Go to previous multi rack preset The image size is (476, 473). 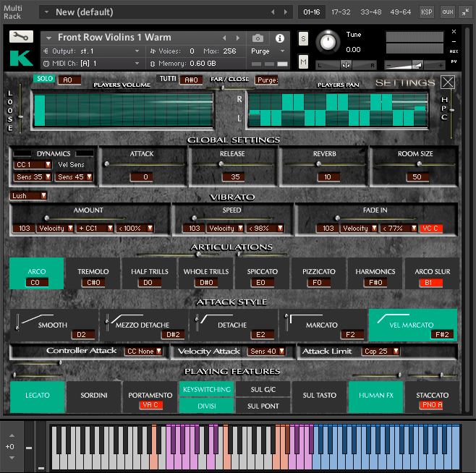[x=273, y=12]
